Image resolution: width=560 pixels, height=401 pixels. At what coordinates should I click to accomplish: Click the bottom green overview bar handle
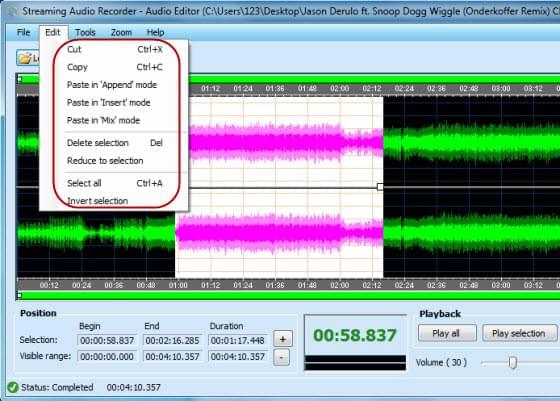(20, 295)
